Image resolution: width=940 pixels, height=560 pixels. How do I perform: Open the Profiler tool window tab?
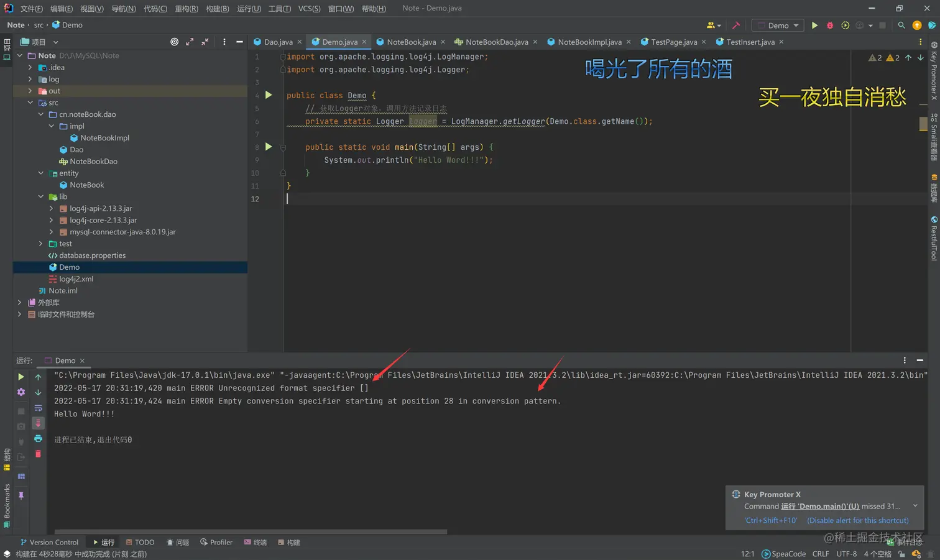tap(216, 542)
